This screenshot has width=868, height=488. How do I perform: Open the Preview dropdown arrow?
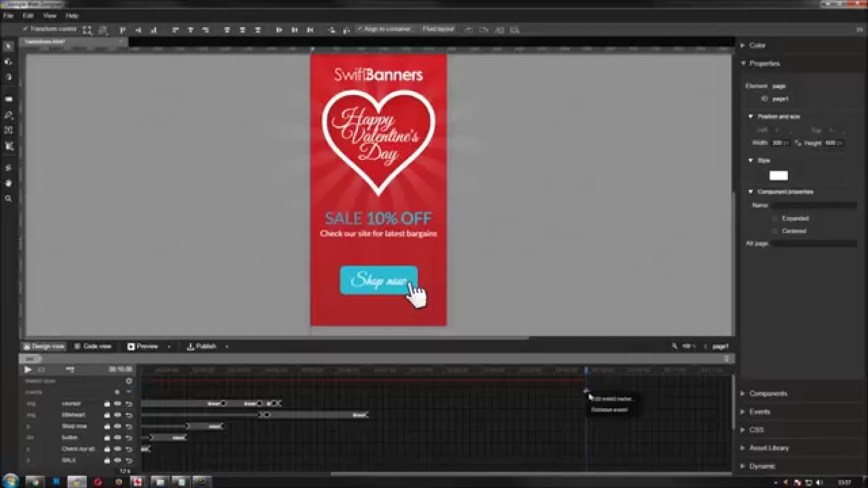pos(169,347)
